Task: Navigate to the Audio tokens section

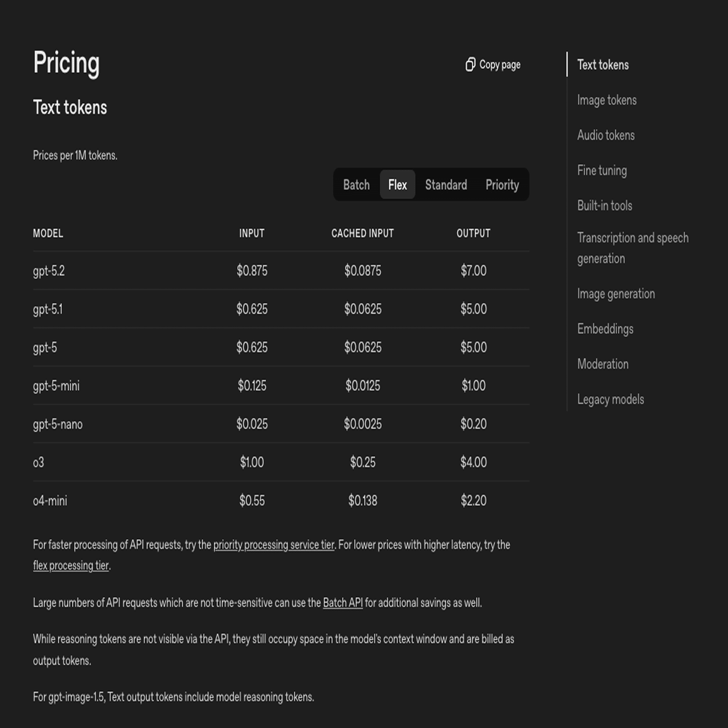Action: (x=606, y=135)
